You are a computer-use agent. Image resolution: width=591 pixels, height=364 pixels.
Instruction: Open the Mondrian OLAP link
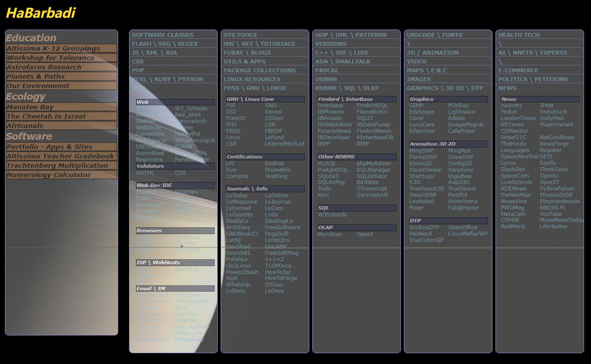[x=330, y=234]
